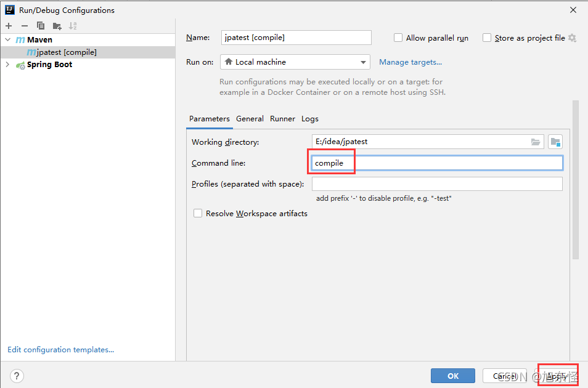This screenshot has height=388, width=588.
Task: Expand the Spring Boot configuration group
Action: [7, 64]
